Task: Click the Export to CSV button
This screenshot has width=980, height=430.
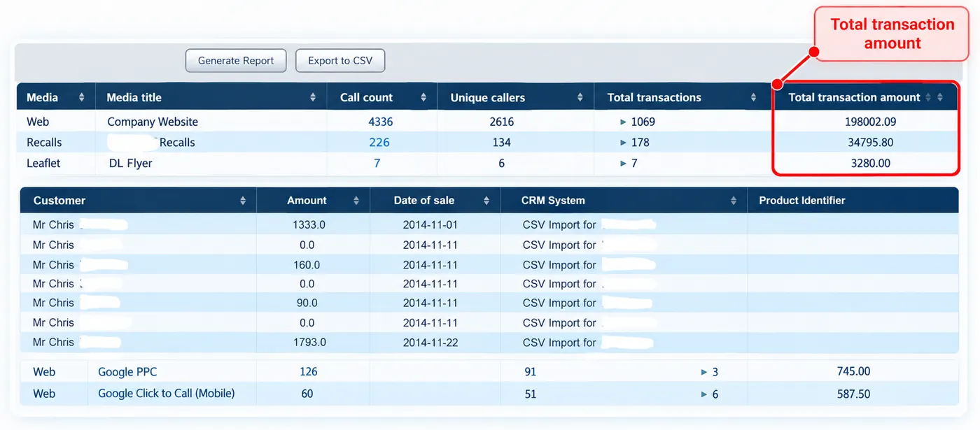Action: coord(340,61)
